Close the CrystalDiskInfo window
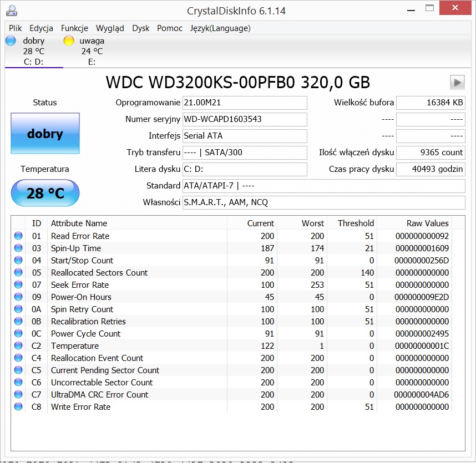The width and height of the screenshot is (476, 463). coord(455,8)
